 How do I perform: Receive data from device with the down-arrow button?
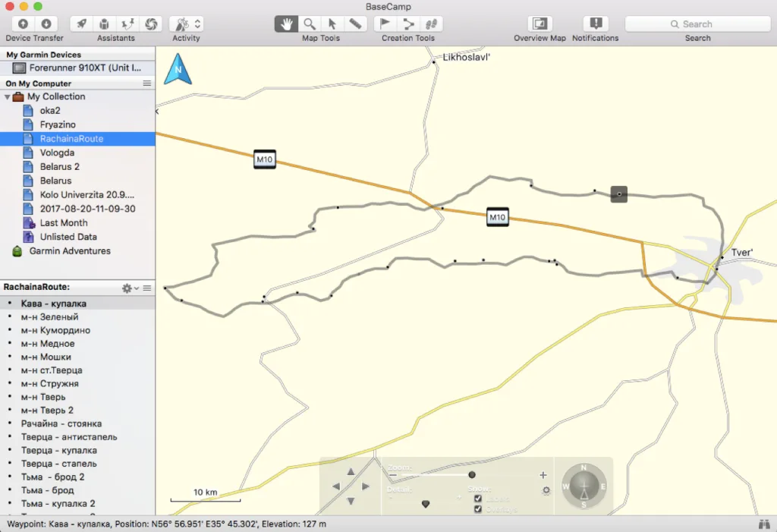pos(46,24)
